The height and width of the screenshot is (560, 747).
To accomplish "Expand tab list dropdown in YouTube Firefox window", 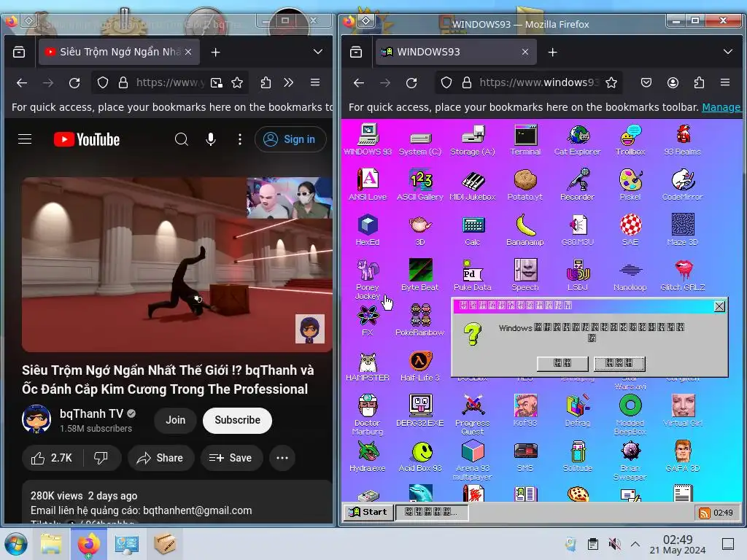I will pos(318,52).
